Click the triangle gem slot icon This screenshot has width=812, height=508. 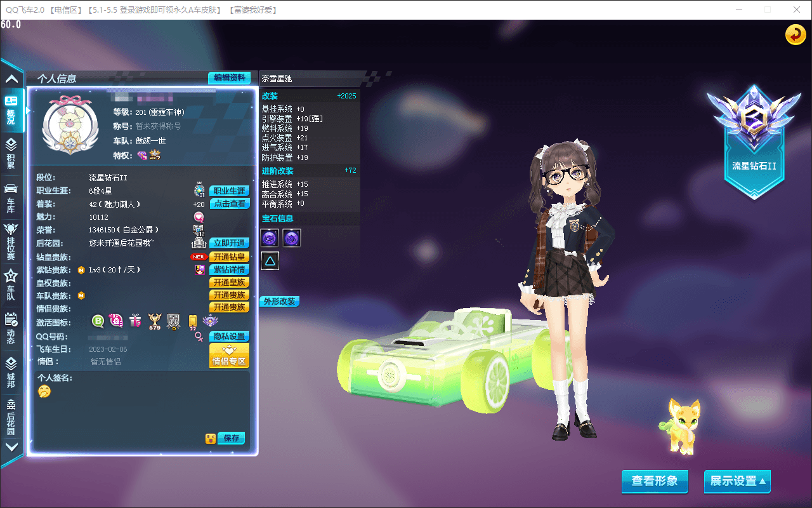coord(270,260)
